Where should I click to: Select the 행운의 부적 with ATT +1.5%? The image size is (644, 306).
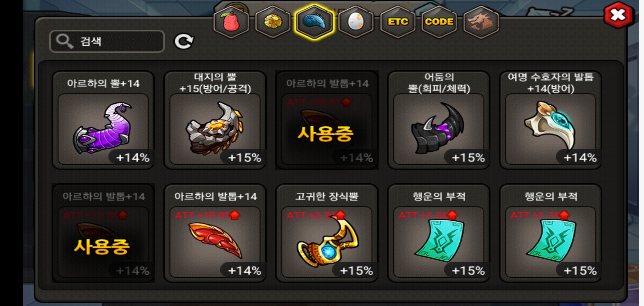(439, 233)
